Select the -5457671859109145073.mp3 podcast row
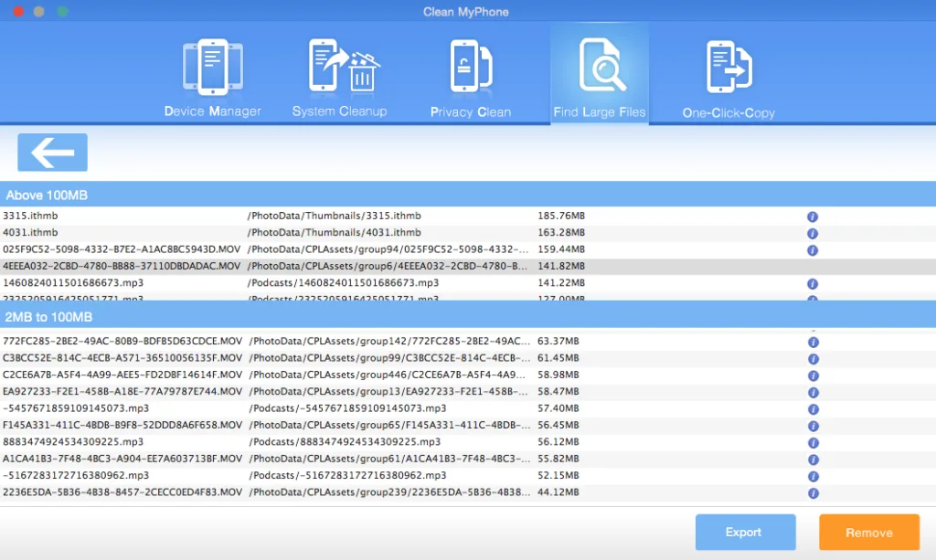 [468, 408]
